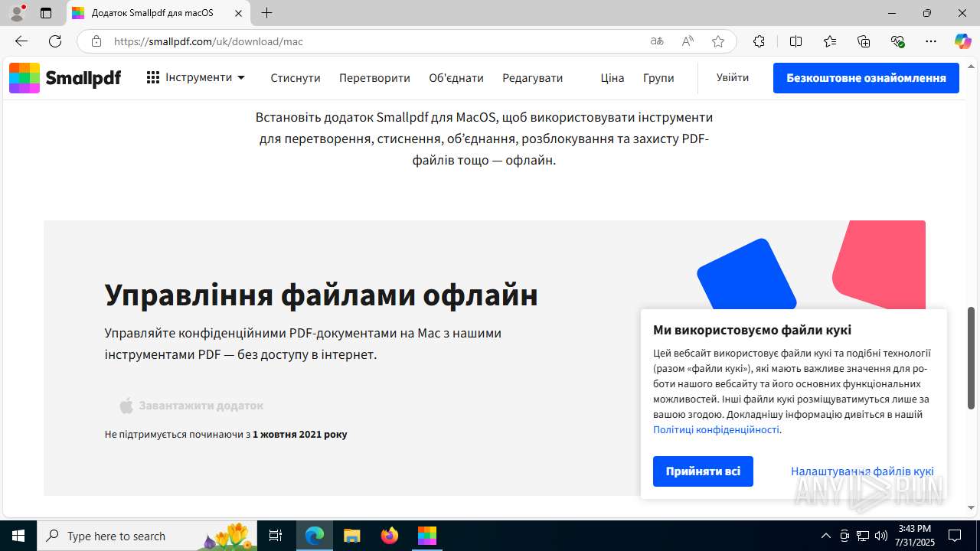Open a new browser tab
Image resolution: width=980 pixels, height=551 pixels.
pyautogui.click(x=266, y=13)
